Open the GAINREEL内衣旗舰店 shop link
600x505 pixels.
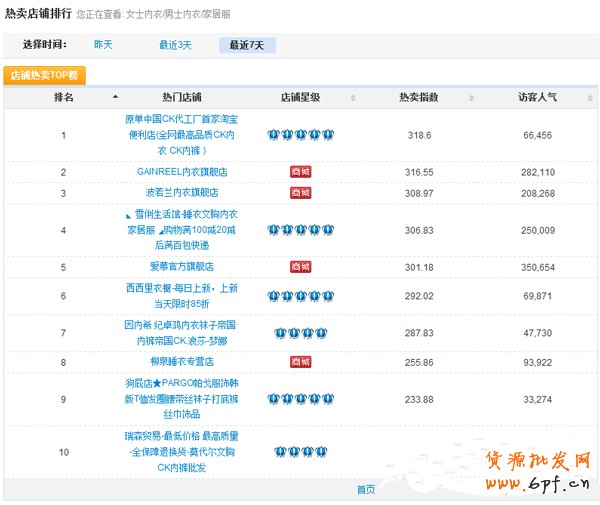pos(182,172)
